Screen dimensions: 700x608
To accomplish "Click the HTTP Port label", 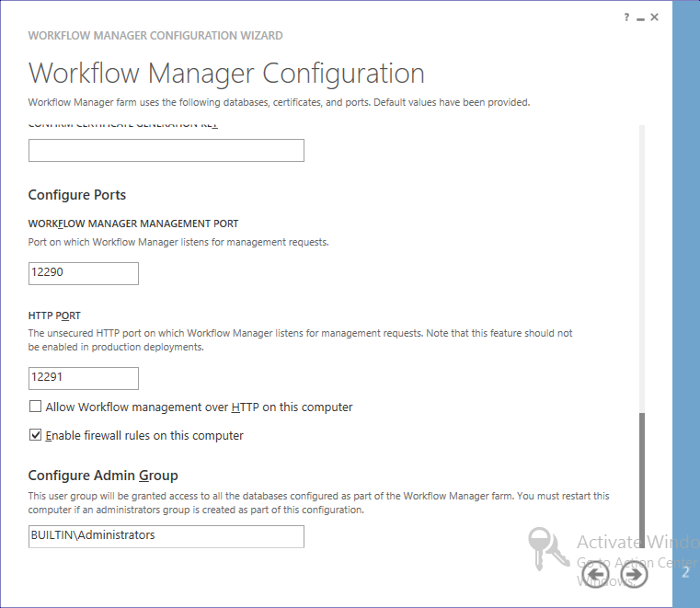I will pos(54,315).
